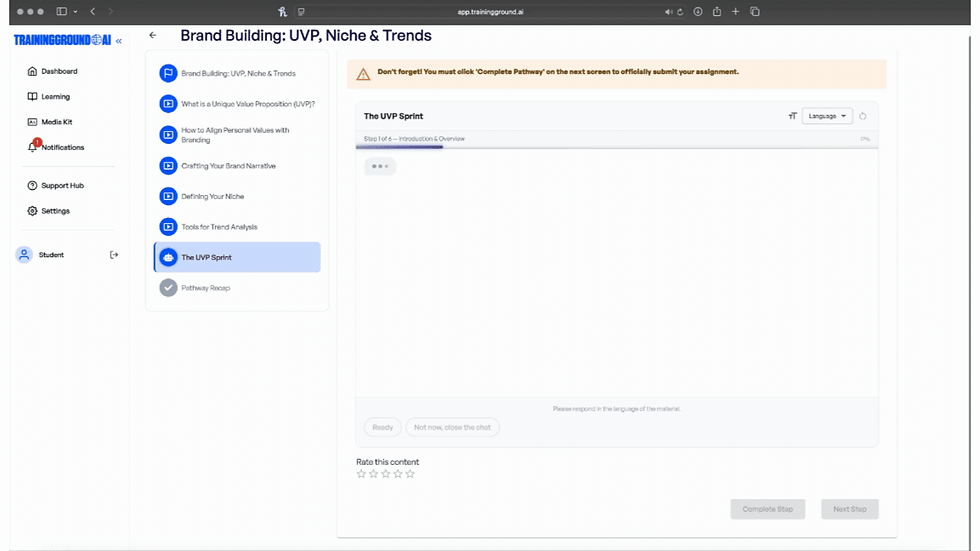Click the Settings gear icon
Viewport: 980px width, 551px height.
pyautogui.click(x=32, y=211)
